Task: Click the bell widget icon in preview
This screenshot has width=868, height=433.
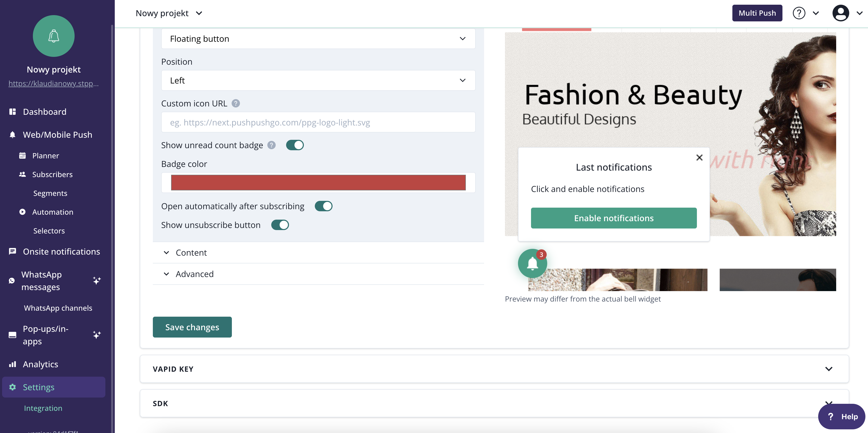Action: (532, 263)
